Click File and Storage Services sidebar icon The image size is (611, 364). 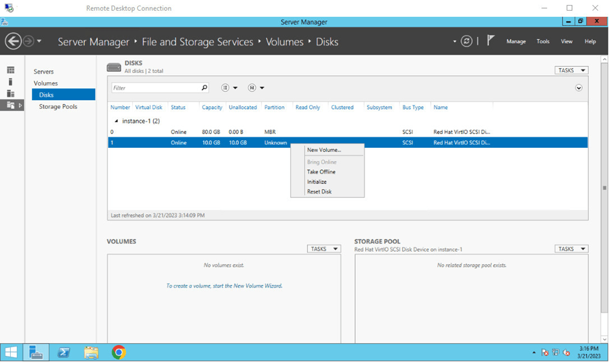11,105
